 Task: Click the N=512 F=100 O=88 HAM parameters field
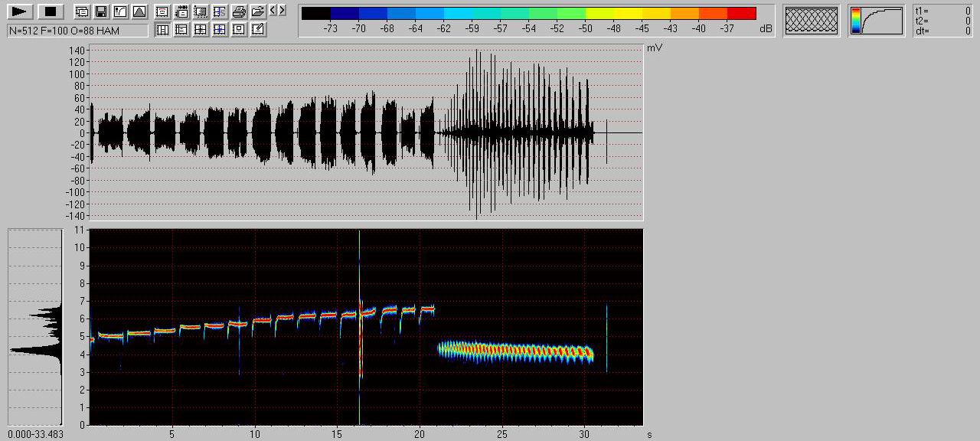tap(77, 31)
